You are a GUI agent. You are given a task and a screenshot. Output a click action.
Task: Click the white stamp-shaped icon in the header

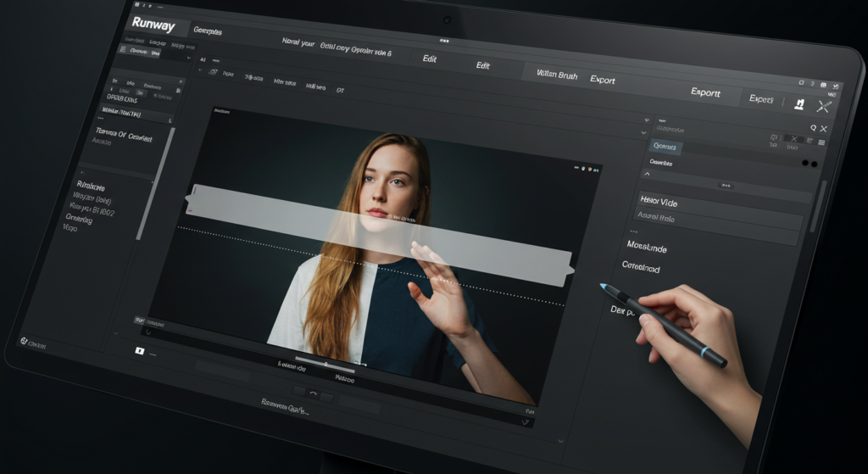coord(798,103)
